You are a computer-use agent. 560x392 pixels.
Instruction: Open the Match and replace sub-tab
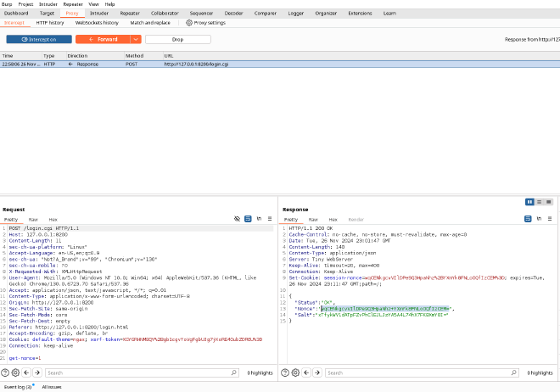coord(150,23)
